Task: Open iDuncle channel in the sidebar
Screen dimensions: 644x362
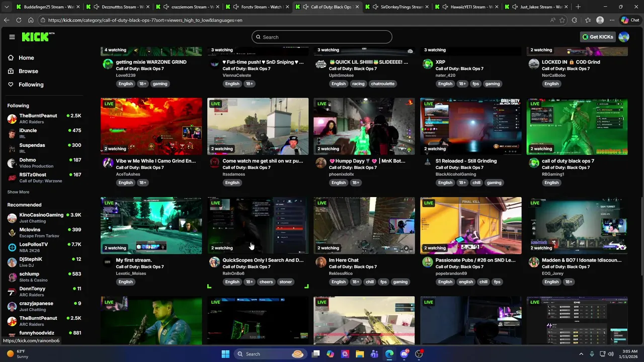Action: click(x=44, y=133)
